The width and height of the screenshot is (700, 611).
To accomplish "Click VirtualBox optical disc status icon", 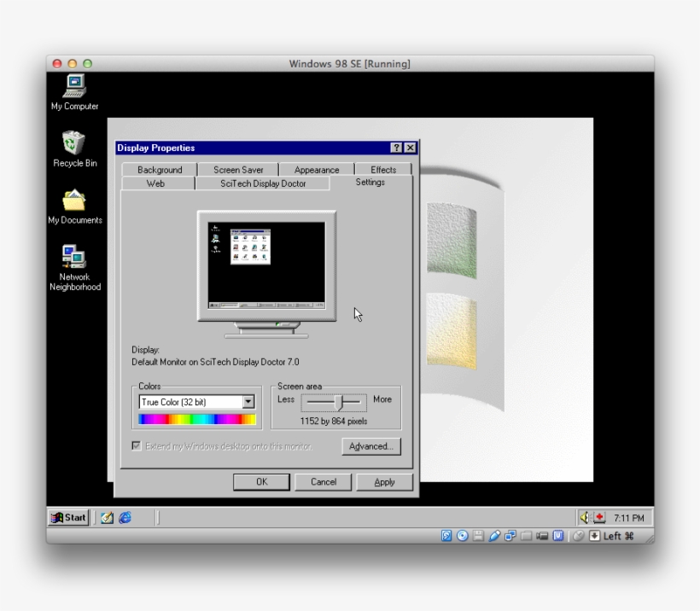I will [463, 536].
